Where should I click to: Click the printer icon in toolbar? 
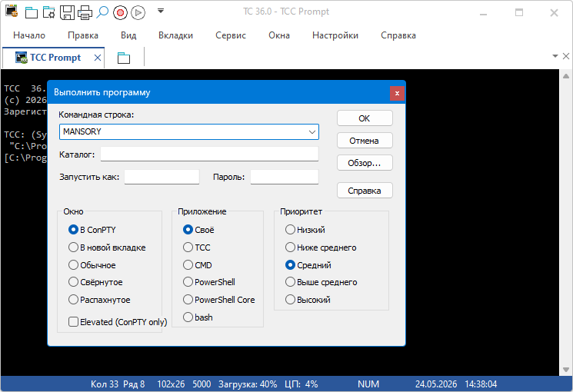pos(85,12)
